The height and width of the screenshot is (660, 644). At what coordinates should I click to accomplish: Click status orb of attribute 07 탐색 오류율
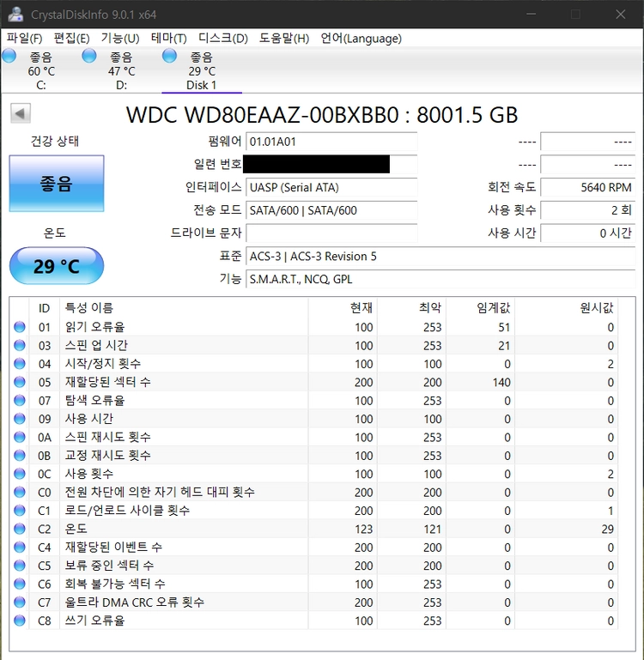click(20, 400)
